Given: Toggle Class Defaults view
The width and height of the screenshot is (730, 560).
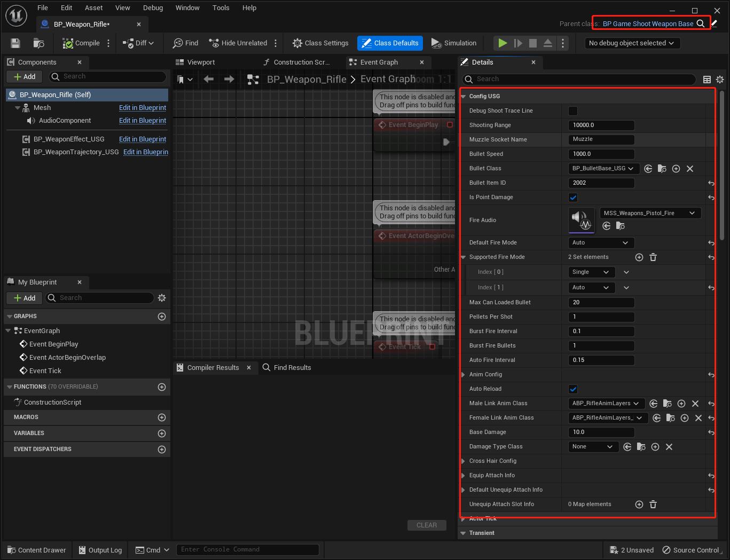Looking at the screenshot, I should (390, 43).
